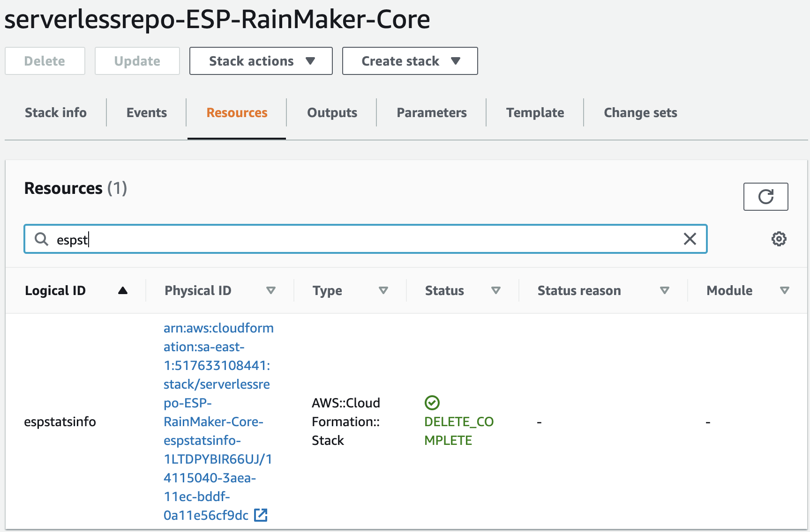Click the Delete button
810x532 pixels.
pyautogui.click(x=45, y=61)
